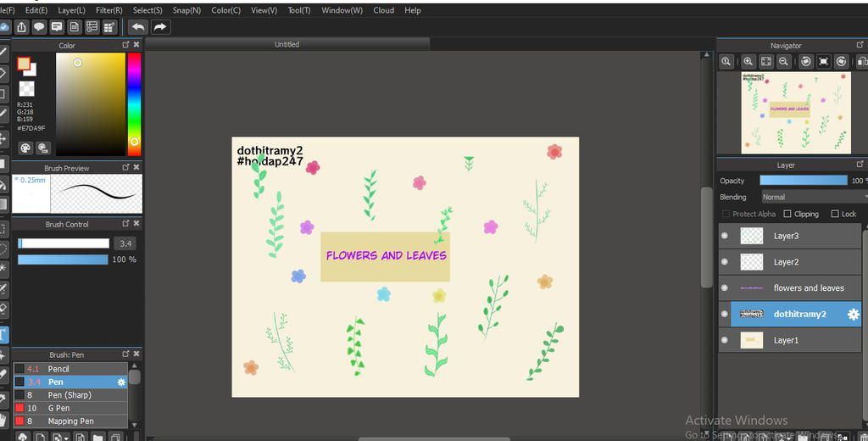Click the brush size value field 3.4

pos(125,243)
